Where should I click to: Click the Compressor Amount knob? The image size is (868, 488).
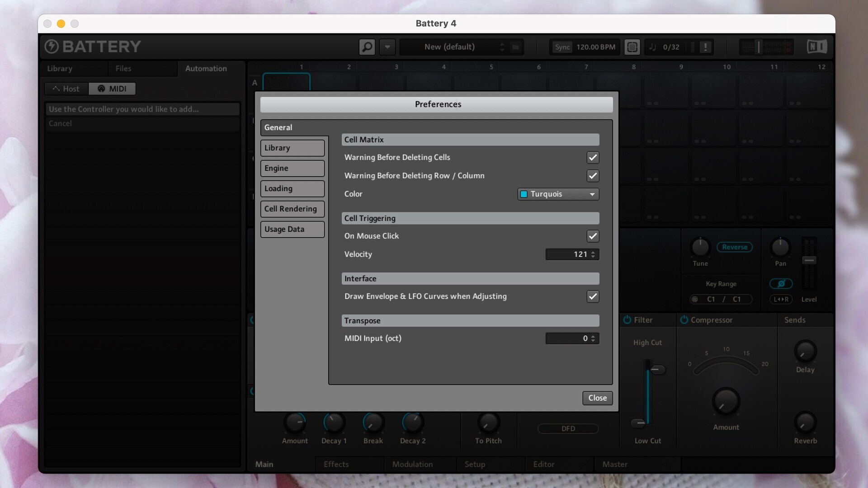(726, 401)
